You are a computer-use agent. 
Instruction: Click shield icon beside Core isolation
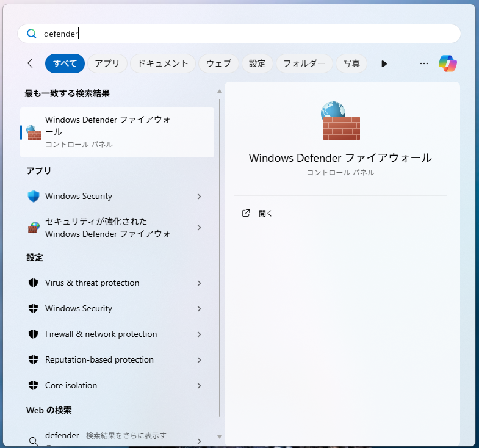[33, 386]
